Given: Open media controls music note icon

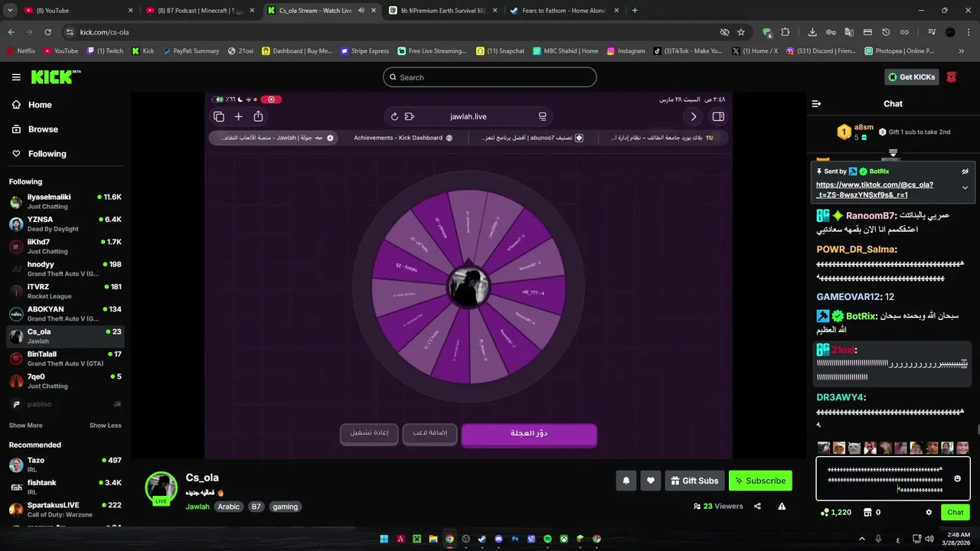Looking at the screenshot, I should [932, 32].
